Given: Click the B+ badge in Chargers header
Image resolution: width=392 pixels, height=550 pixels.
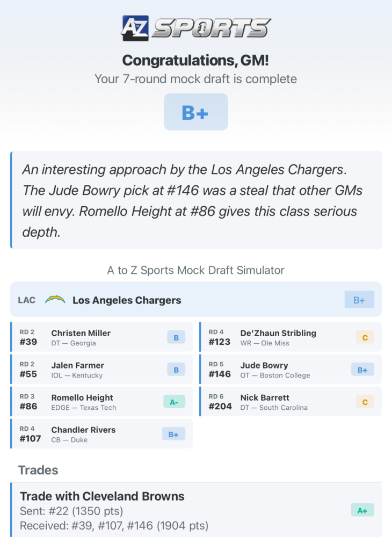Looking at the screenshot, I should pos(359,300).
